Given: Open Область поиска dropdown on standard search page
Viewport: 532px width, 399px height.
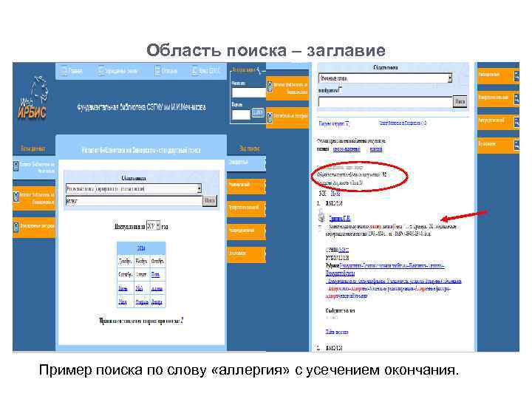Looking at the screenshot, I should coord(133,188).
